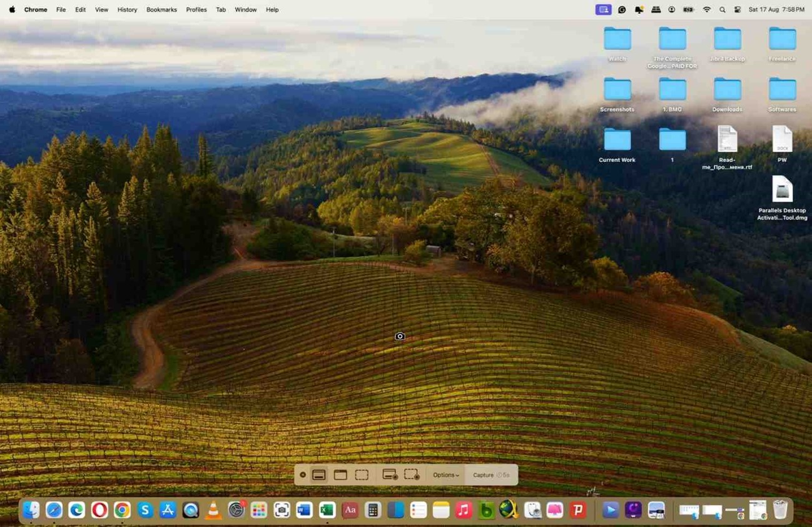Viewport: 812px width, 527px height.
Task: Select the Current Work folder
Action: click(617, 145)
